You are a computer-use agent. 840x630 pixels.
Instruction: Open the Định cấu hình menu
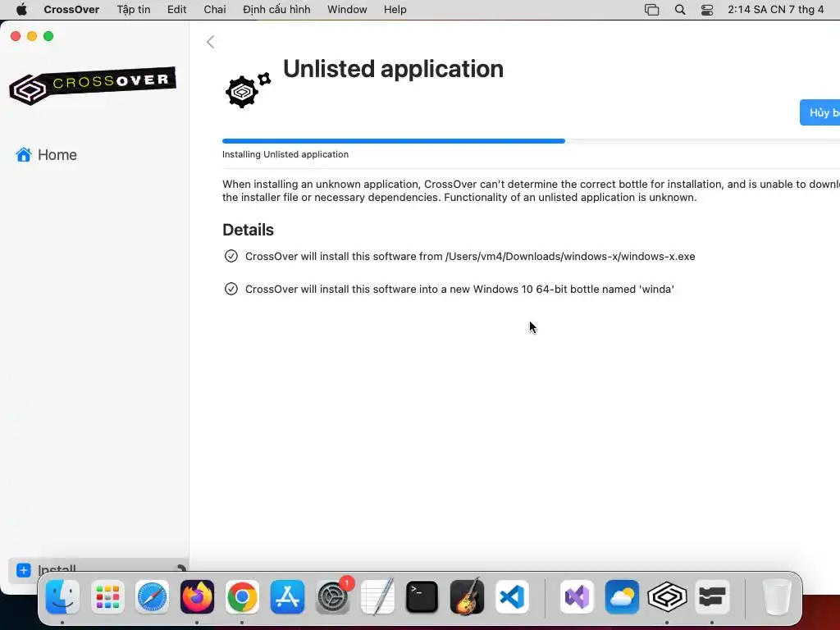(276, 10)
